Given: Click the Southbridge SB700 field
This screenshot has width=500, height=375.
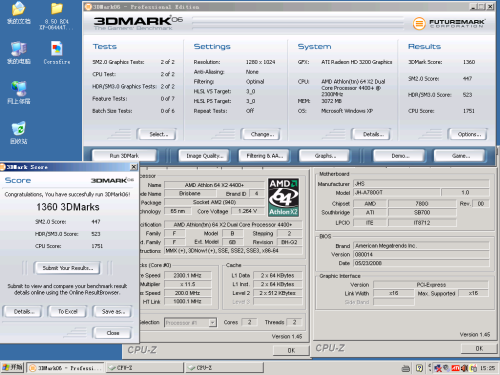Looking at the screenshot, I should coord(422,212).
